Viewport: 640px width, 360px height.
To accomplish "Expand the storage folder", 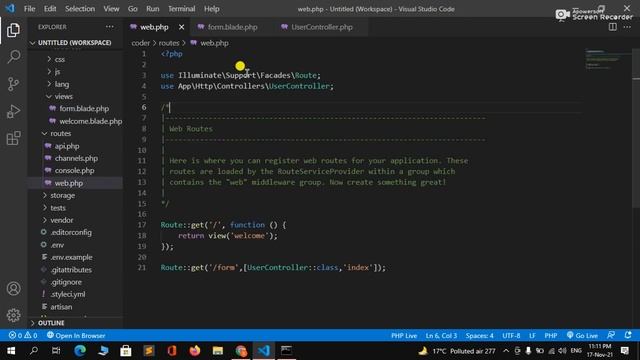I will coord(62,196).
